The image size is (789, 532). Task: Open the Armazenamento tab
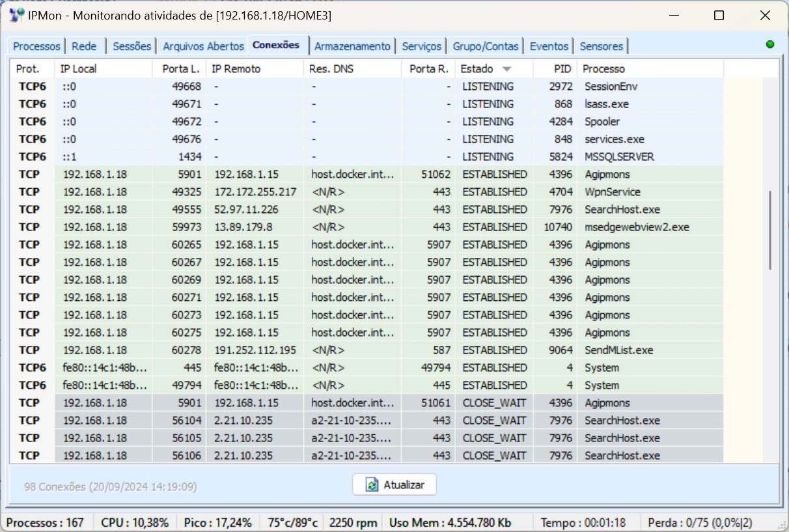pos(352,46)
